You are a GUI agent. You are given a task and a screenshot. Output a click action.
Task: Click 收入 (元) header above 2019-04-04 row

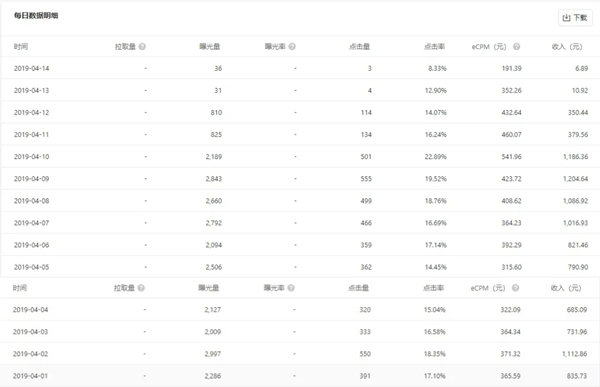click(x=566, y=288)
